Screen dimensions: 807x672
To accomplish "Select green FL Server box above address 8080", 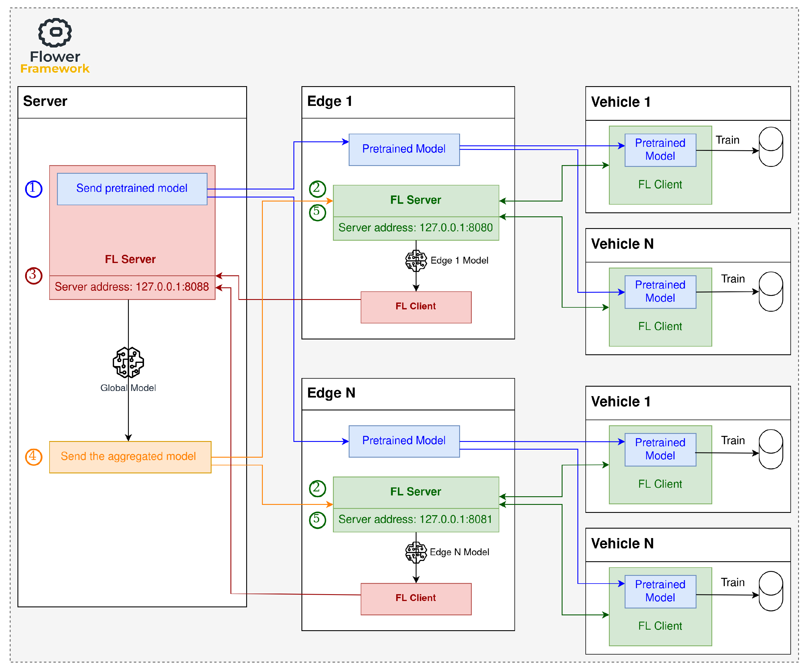I will tap(416, 201).
